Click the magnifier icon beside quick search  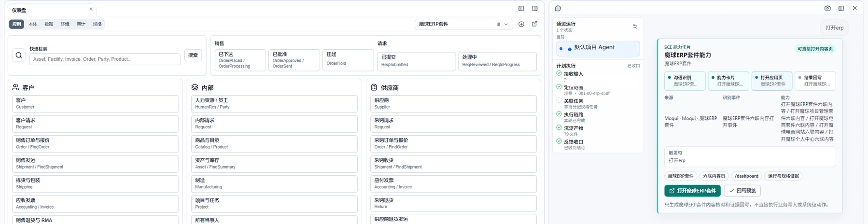coord(19,56)
